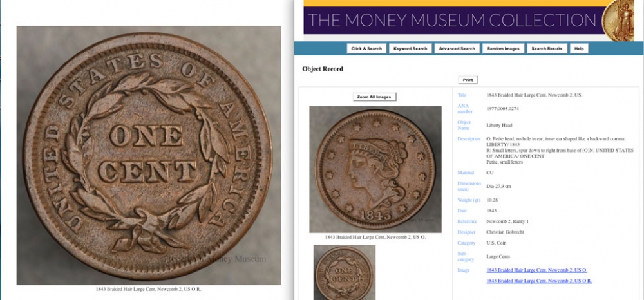This screenshot has height=300, width=644.
Task: Click the Reference field label
Action: tap(468, 221)
